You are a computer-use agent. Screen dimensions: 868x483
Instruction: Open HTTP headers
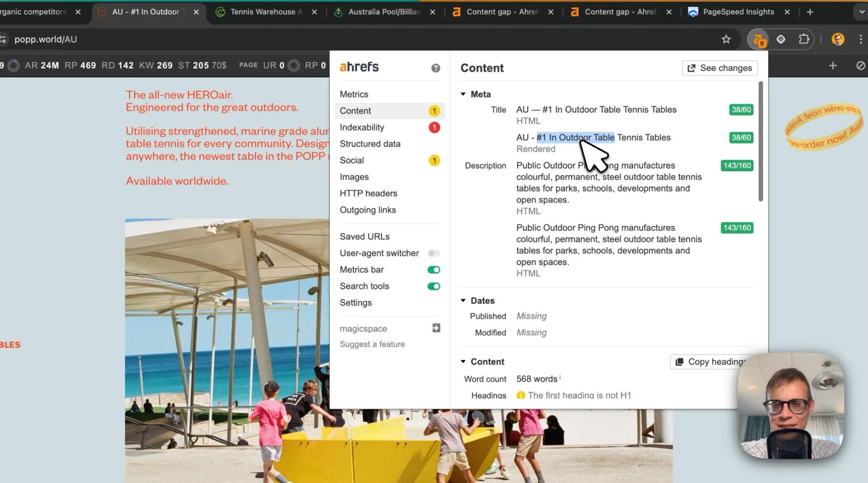(368, 194)
